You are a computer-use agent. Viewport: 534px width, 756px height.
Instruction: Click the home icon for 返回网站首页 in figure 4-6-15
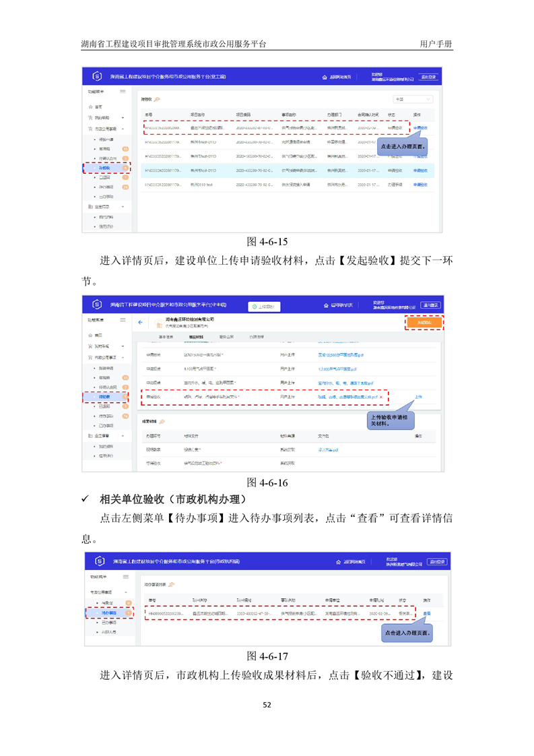point(325,77)
